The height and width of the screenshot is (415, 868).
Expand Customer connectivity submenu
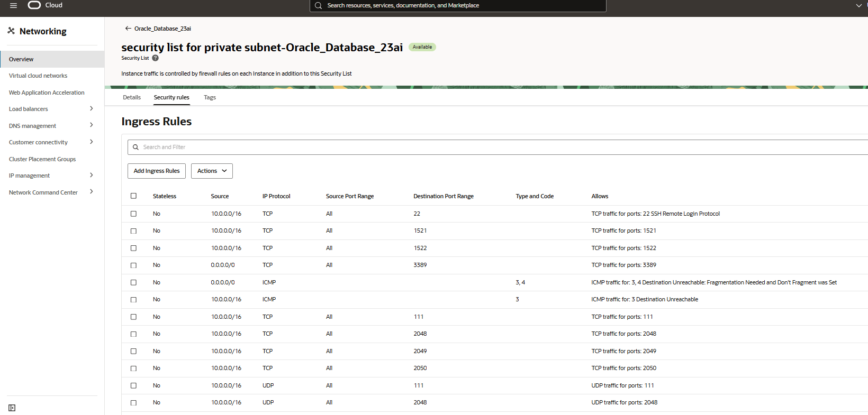click(x=92, y=142)
